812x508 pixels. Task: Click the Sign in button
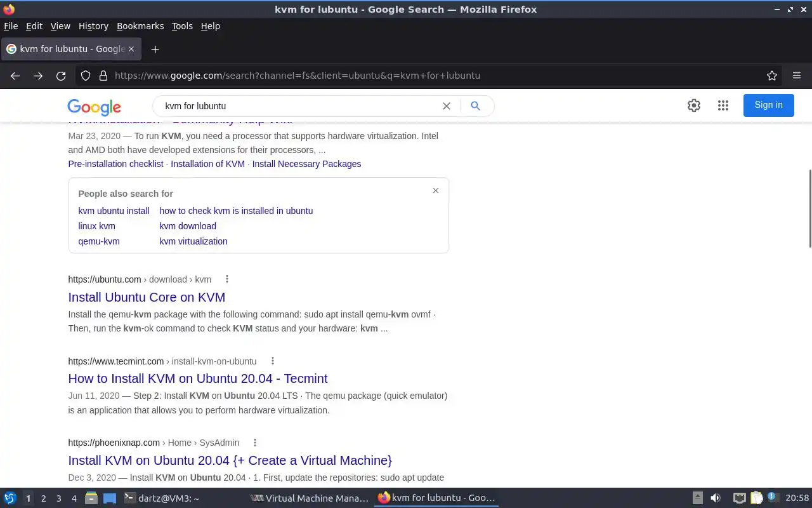(768, 105)
